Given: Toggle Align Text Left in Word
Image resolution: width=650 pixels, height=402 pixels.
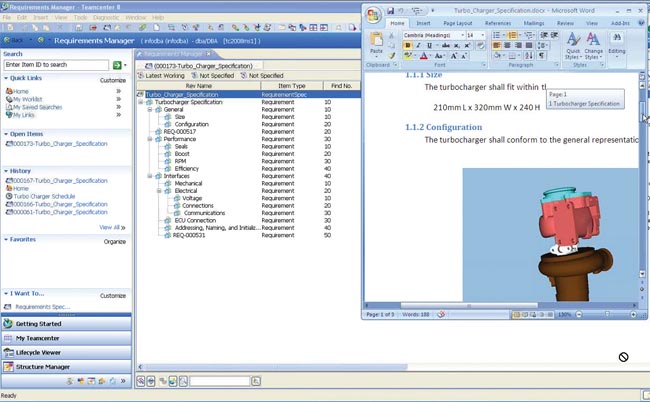Looking at the screenshot, I should click(x=497, y=46).
